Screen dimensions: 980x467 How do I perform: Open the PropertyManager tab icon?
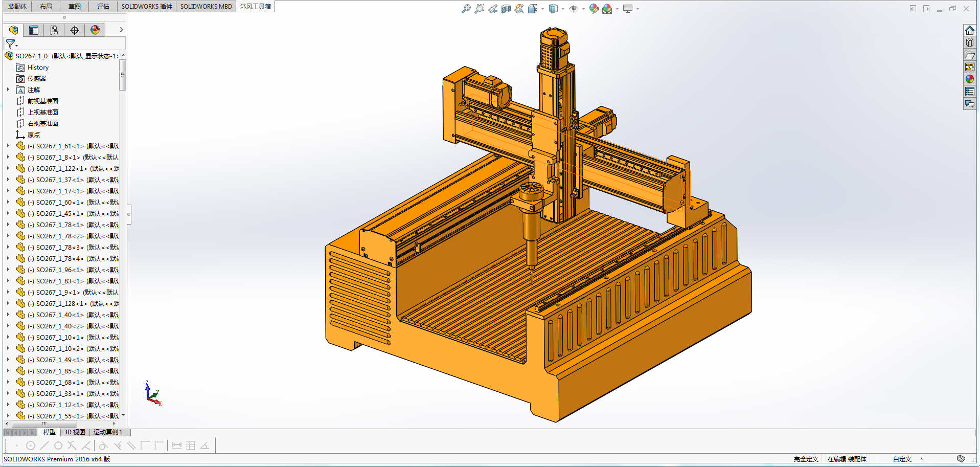(x=34, y=30)
